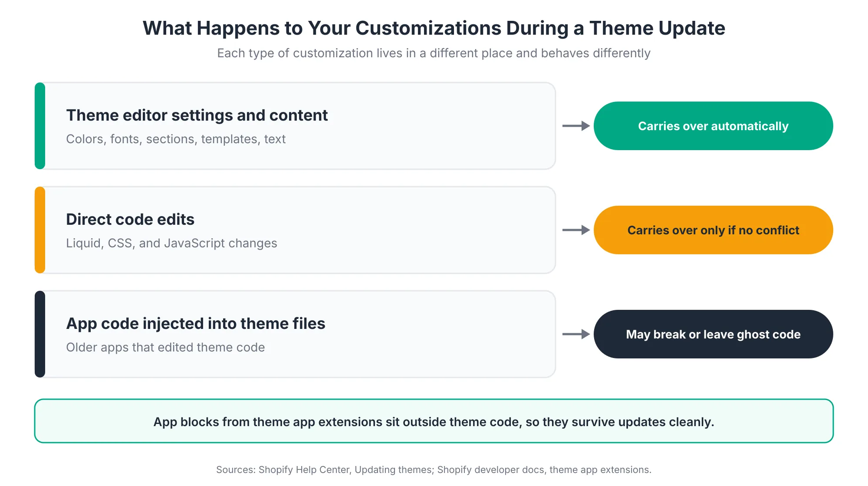Click the 'Carries over automatically' green pill
This screenshot has height=486, width=868.
[x=713, y=126]
